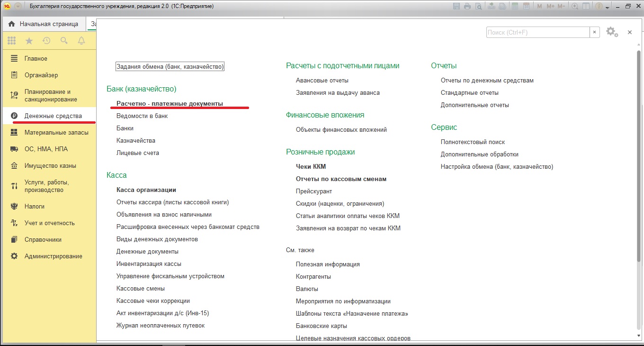Open Объекты финансовых вложений
Screen dimensions: 644x346
point(341,129)
